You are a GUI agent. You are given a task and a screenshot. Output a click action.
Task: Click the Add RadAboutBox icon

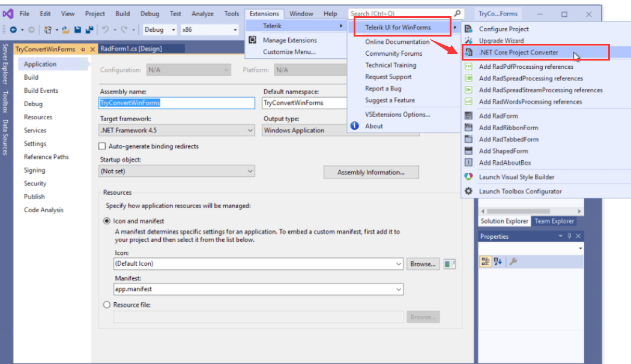[x=468, y=163]
